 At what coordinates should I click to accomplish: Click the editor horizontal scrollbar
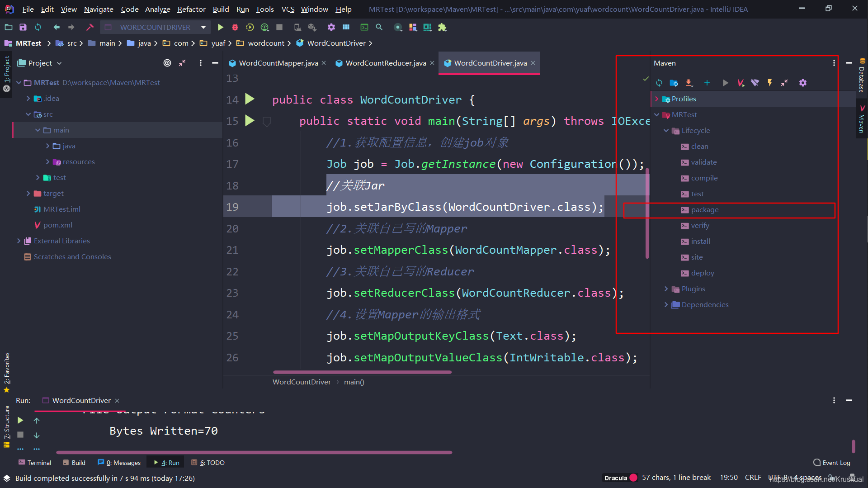coord(362,372)
